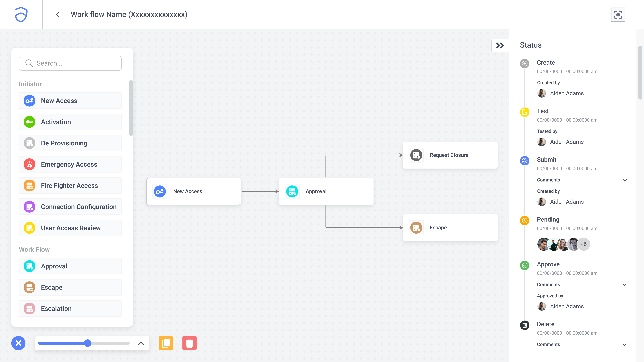Click the magnifier icon in search box

(29, 63)
